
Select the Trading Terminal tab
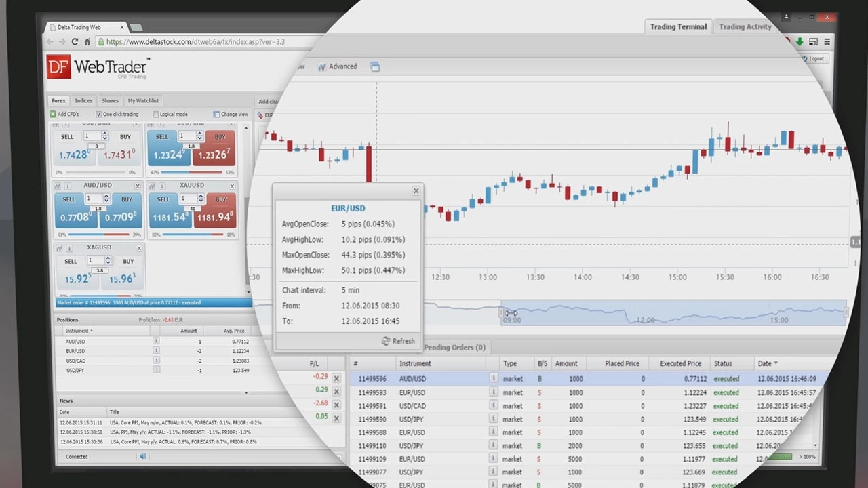[678, 26]
